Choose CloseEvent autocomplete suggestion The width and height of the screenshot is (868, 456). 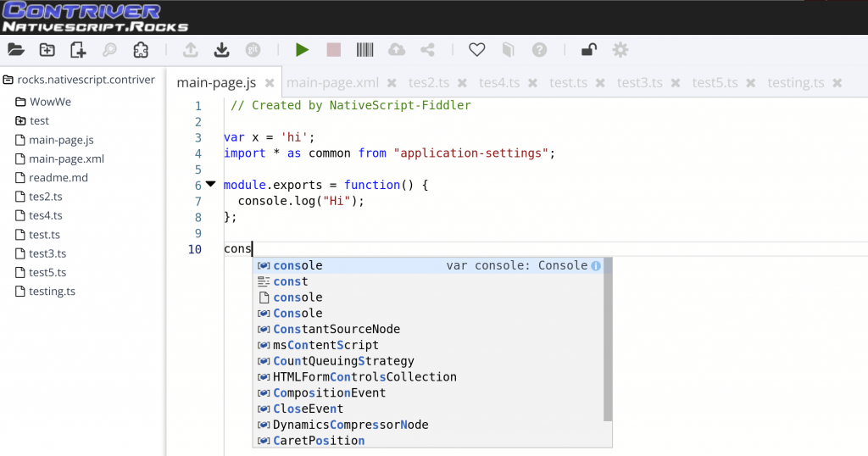[428, 409]
